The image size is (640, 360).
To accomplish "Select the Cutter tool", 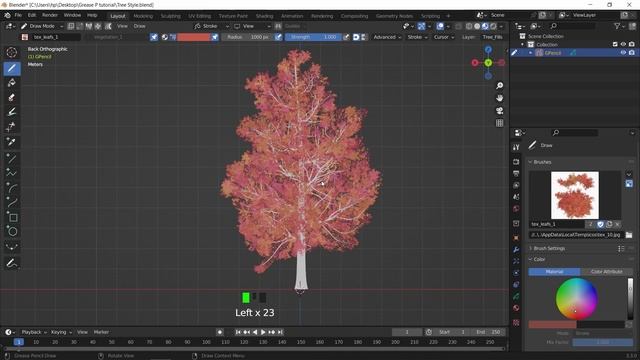I will tap(12, 127).
